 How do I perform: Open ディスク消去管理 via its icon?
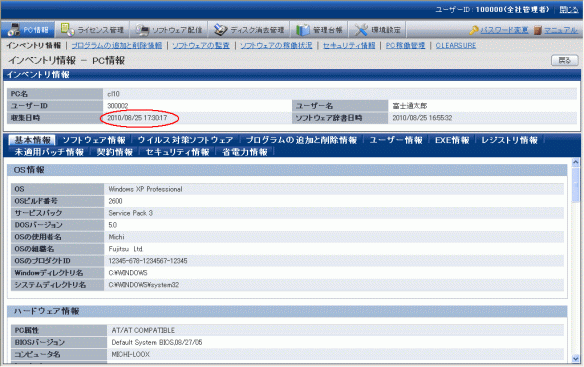coord(220,30)
